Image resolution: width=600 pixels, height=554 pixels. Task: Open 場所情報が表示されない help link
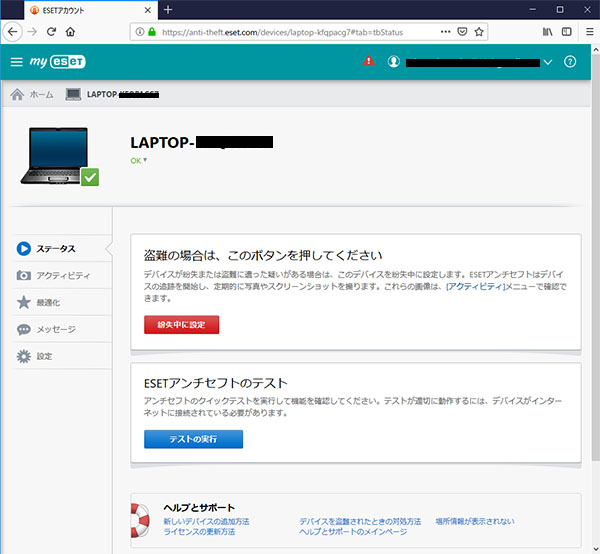click(x=475, y=521)
